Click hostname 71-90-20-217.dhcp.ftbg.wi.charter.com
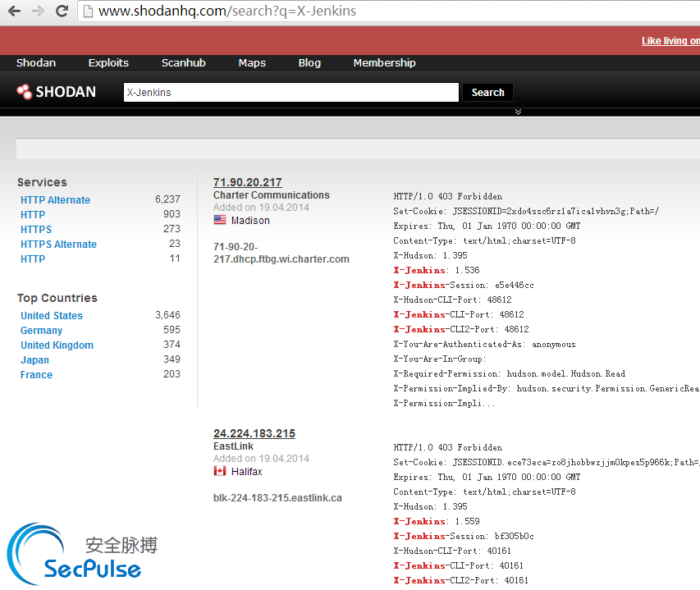700x590 pixels. [281, 253]
